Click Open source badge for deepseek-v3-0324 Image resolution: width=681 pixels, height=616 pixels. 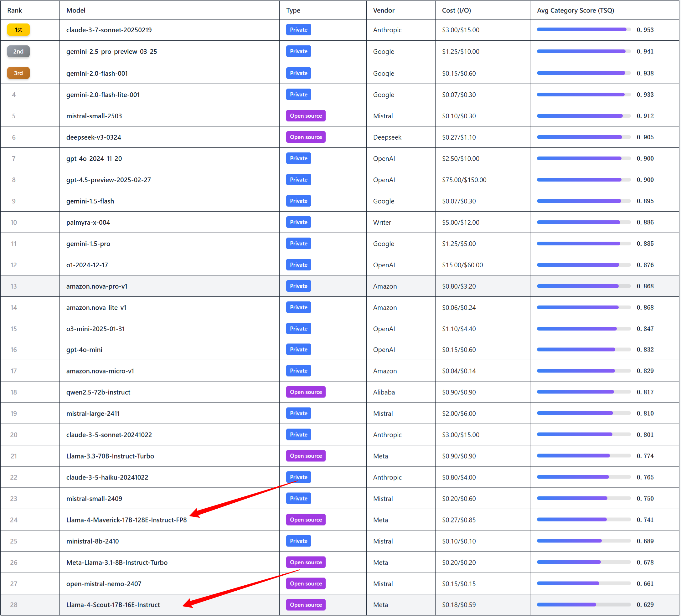pyautogui.click(x=306, y=137)
